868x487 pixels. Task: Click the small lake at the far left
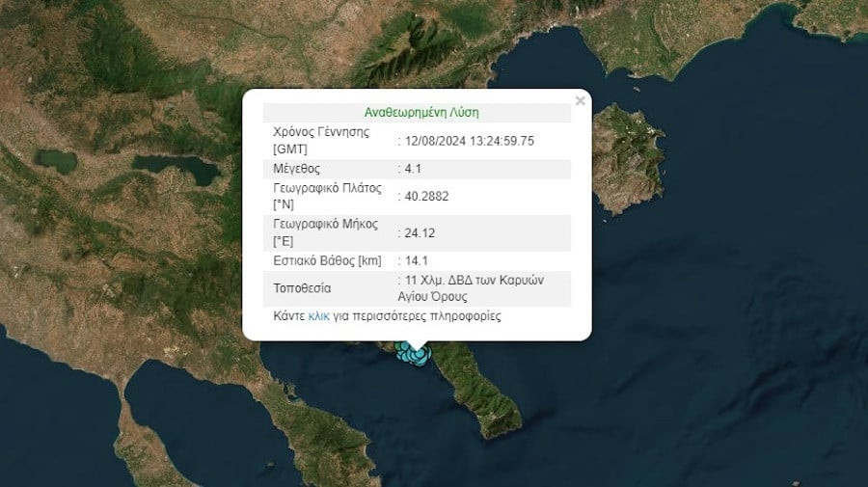55,160
